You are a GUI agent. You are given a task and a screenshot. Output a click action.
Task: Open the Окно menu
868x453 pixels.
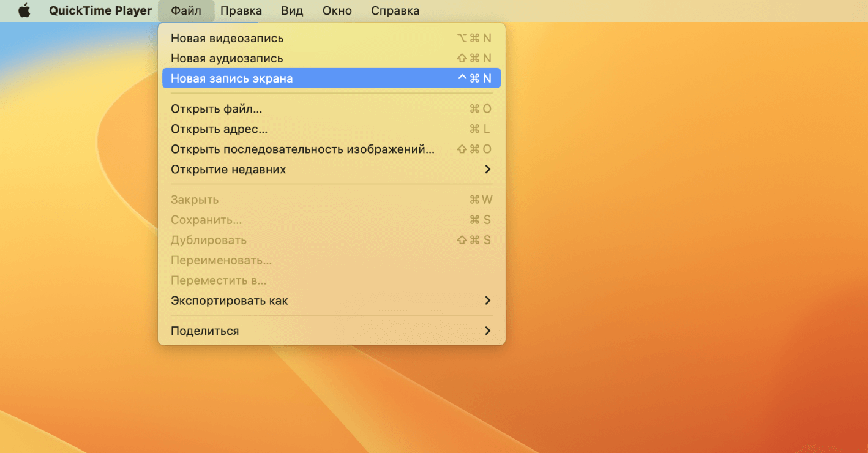[336, 10]
